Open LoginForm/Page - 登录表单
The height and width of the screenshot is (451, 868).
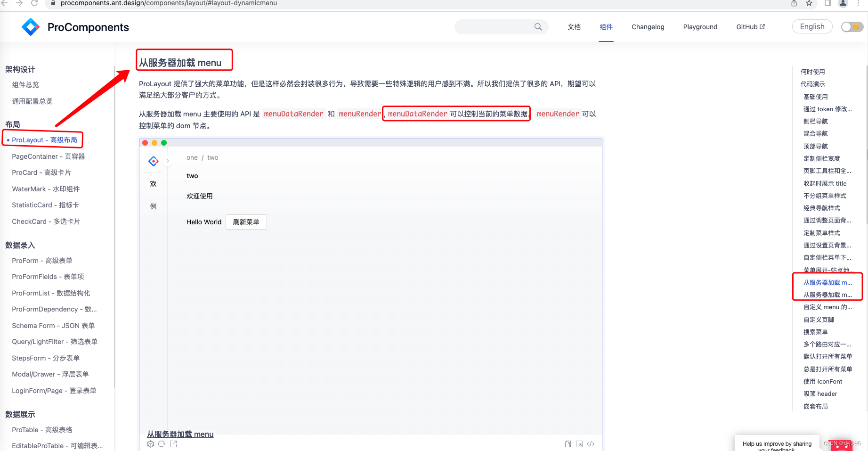(x=54, y=391)
